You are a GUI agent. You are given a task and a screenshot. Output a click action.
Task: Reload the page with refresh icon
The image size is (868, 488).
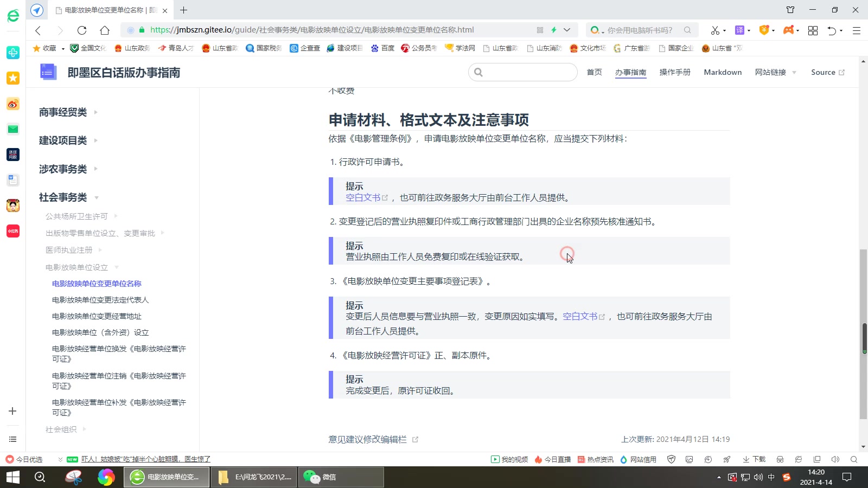pos(82,30)
